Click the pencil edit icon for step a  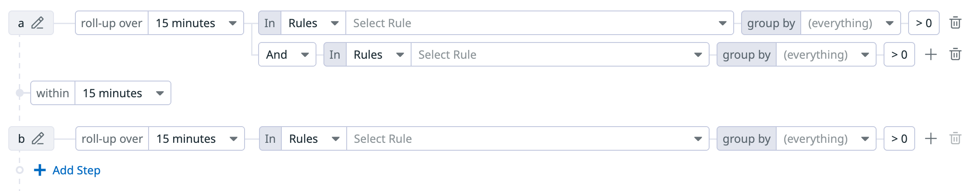pyautogui.click(x=38, y=23)
